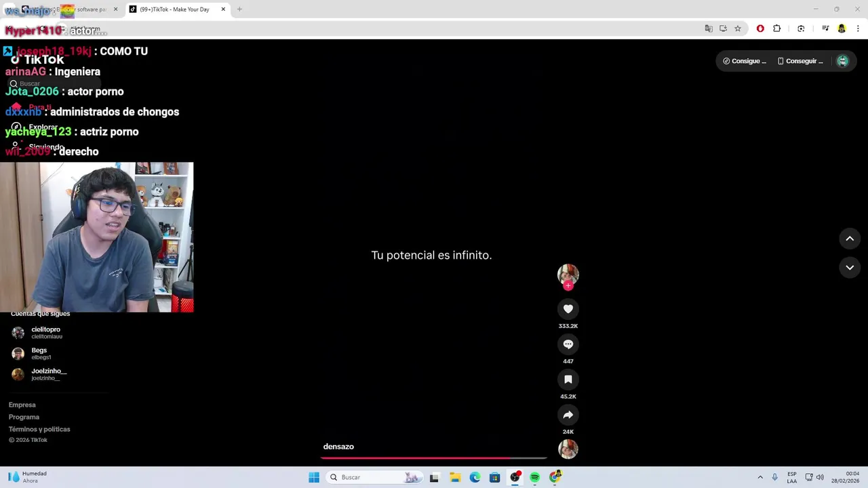Open the Extensions puzzle icon

(777, 28)
